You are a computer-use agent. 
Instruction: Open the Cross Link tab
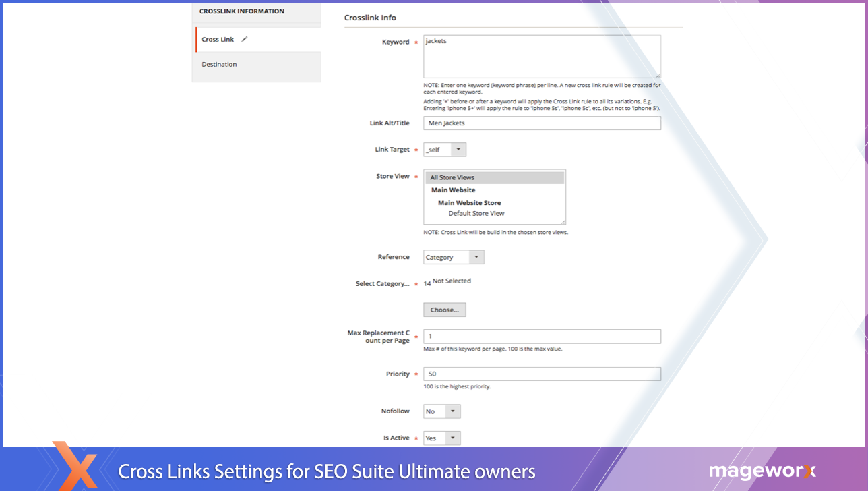pos(218,40)
